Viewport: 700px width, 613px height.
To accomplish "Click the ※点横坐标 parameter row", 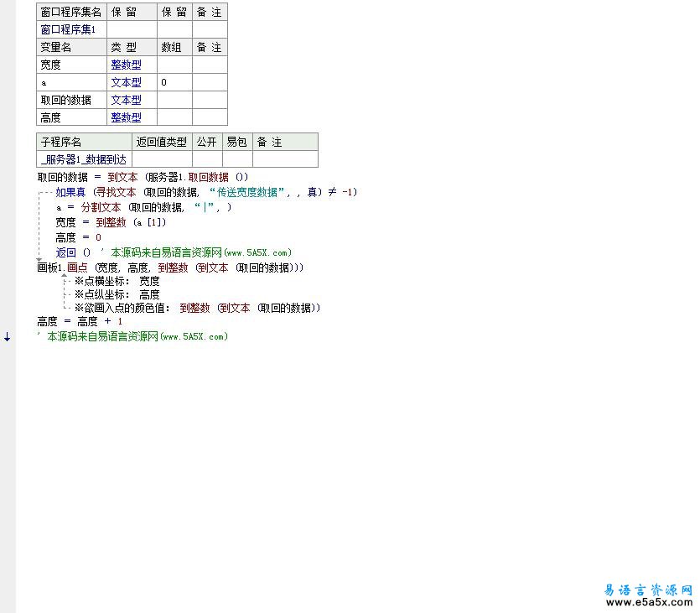I will click(x=117, y=281).
